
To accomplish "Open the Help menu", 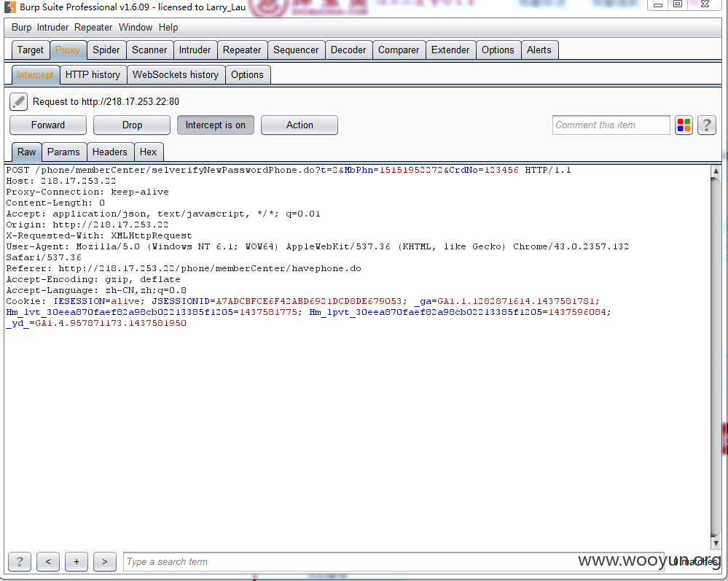I will point(168,28).
